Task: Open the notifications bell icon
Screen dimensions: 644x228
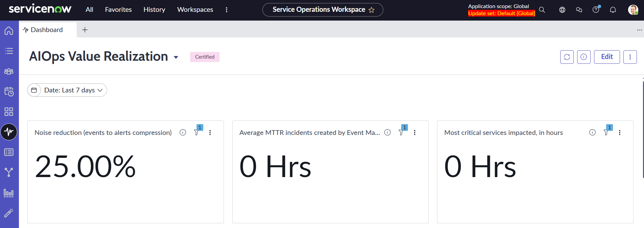Action: pos(613,10)
